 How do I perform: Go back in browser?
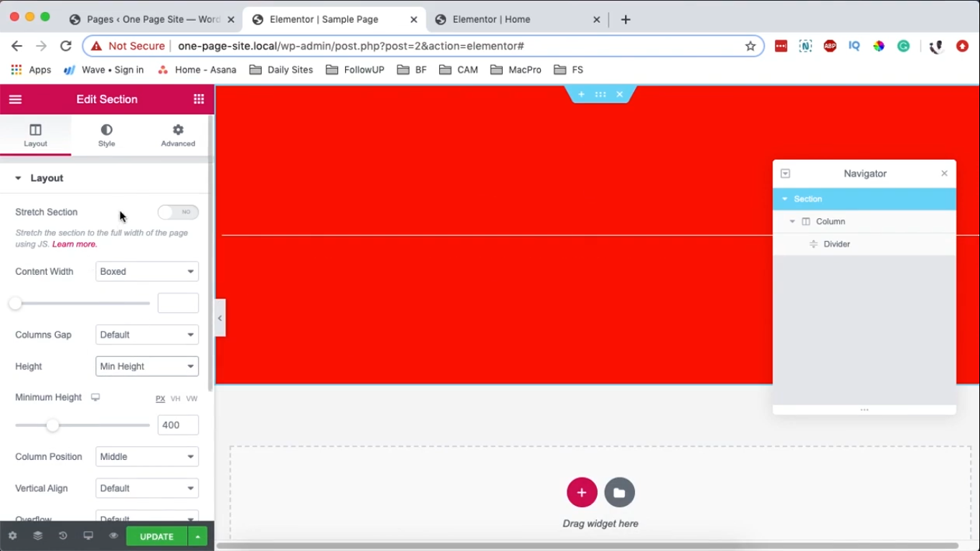click(x=17, y=46)
